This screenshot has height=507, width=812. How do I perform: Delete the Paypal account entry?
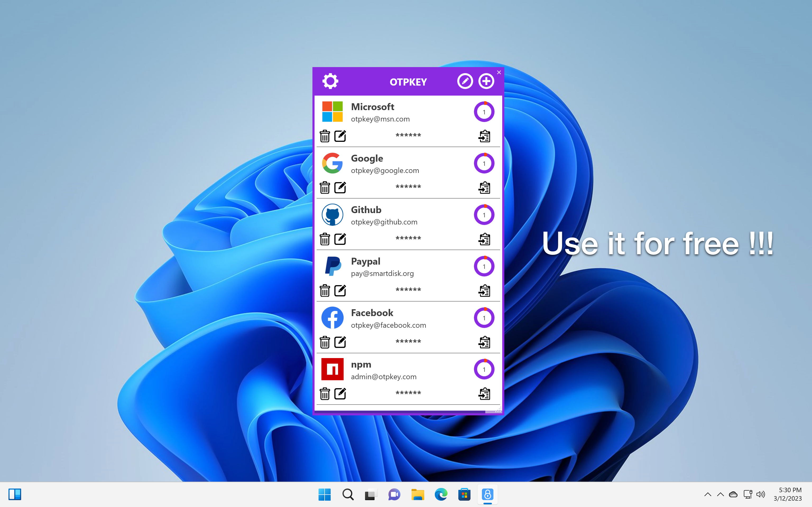pos(325,290)
